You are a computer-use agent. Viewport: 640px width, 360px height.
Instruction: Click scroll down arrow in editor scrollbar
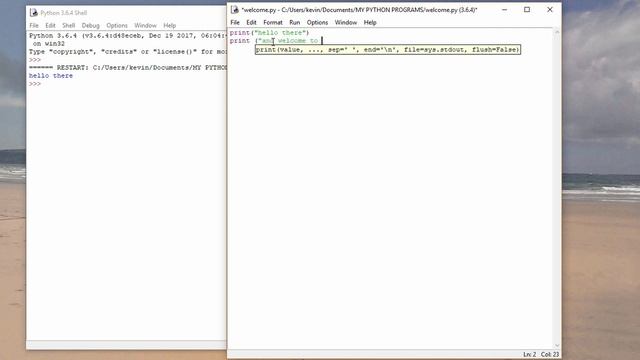pos(557,346)
